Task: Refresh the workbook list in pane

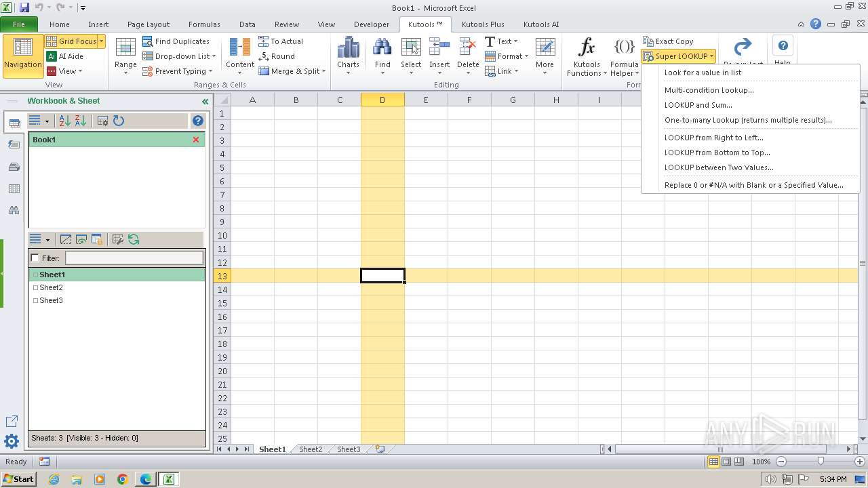Action: pos(119,121)
